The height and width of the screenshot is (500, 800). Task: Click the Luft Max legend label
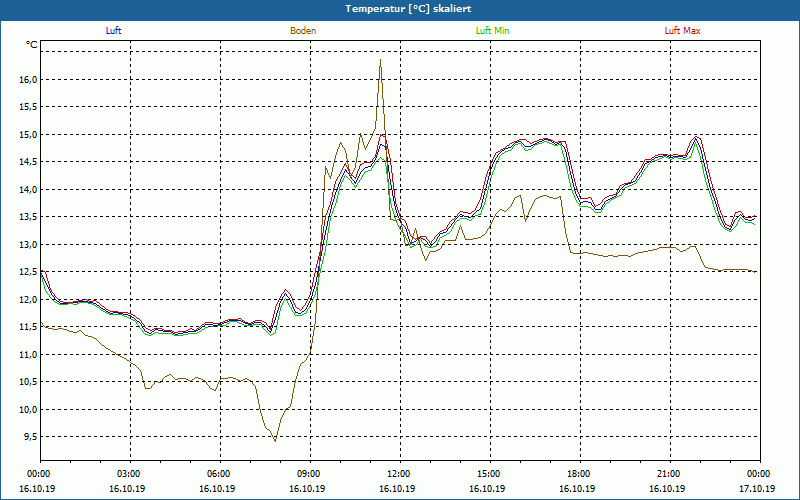(682, 31)
